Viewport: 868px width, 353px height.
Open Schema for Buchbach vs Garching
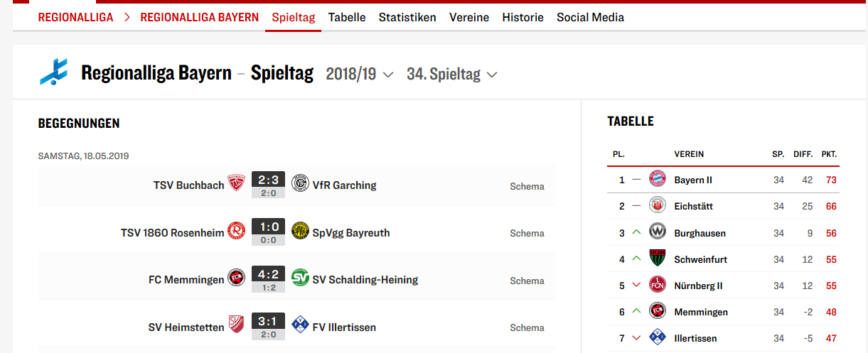[527, 186]
